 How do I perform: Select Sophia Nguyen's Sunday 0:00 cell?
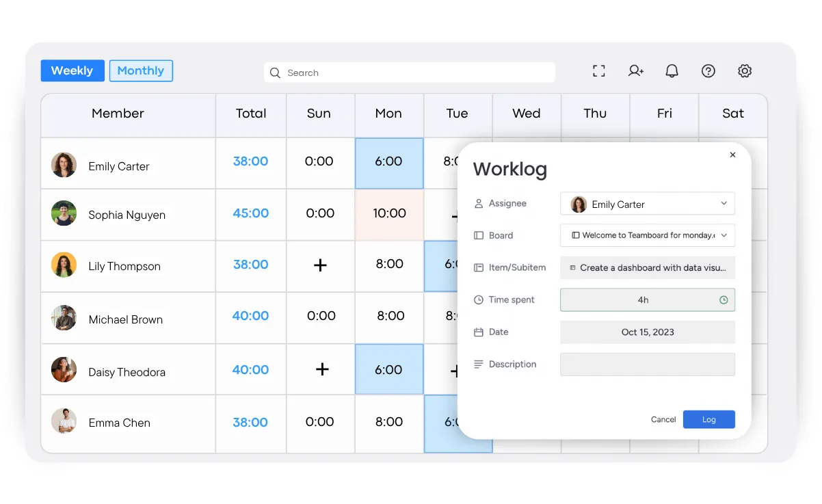click(321, 215)
